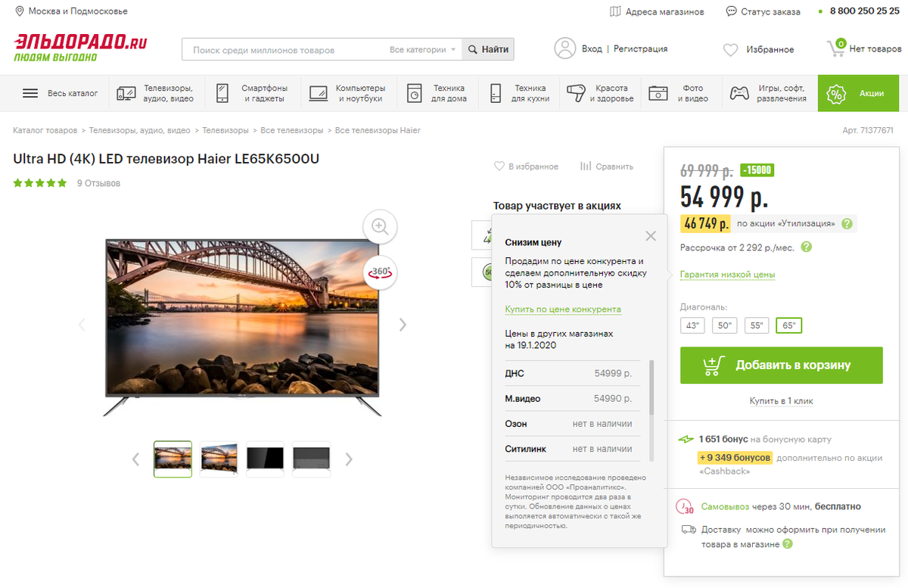Click the hair dryer category icon

click(576, 93)
